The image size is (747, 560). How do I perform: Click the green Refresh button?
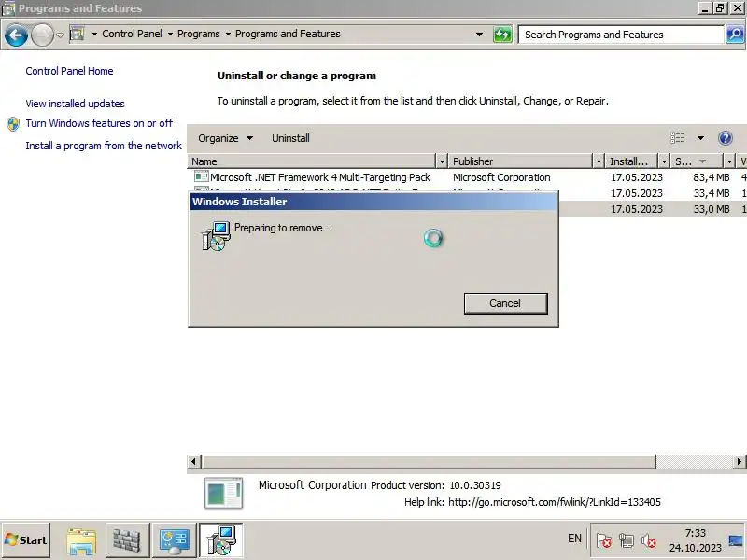click(502, 35)
